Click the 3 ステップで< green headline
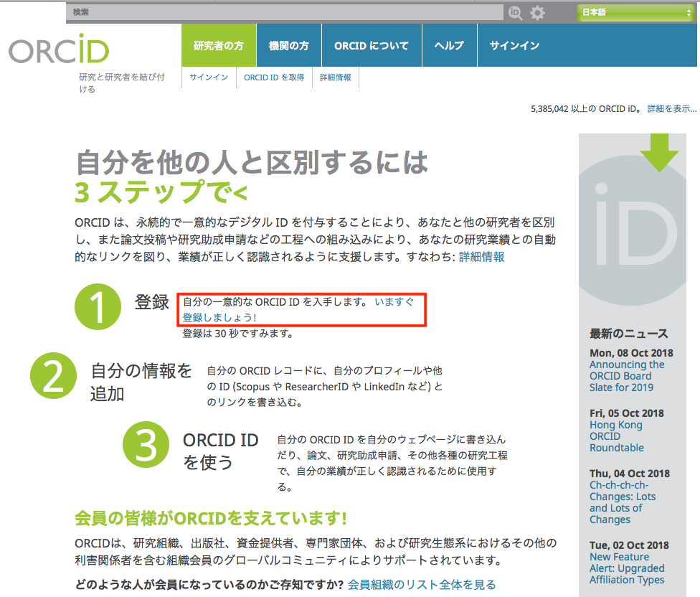The image size is (700, 597). click(161, 192)
